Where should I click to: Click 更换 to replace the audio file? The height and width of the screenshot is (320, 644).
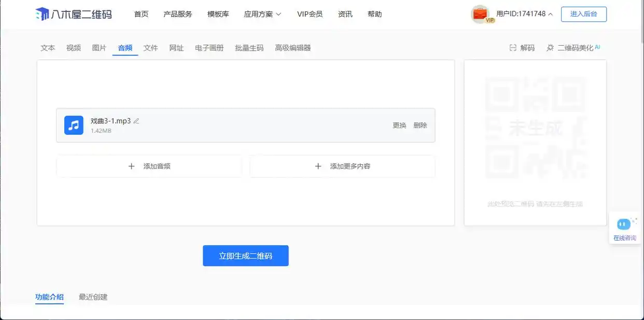click(399, 126)
